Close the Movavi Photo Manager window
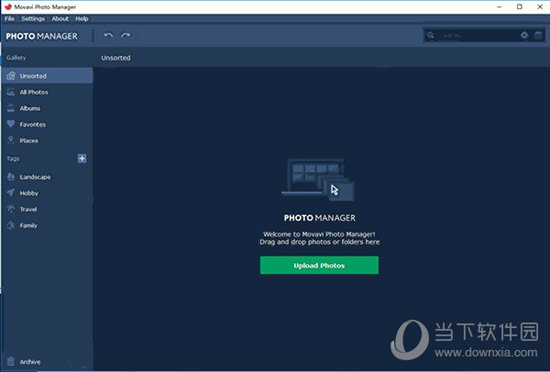This screenshot has height=372, width=550. [x=540, y=7]
